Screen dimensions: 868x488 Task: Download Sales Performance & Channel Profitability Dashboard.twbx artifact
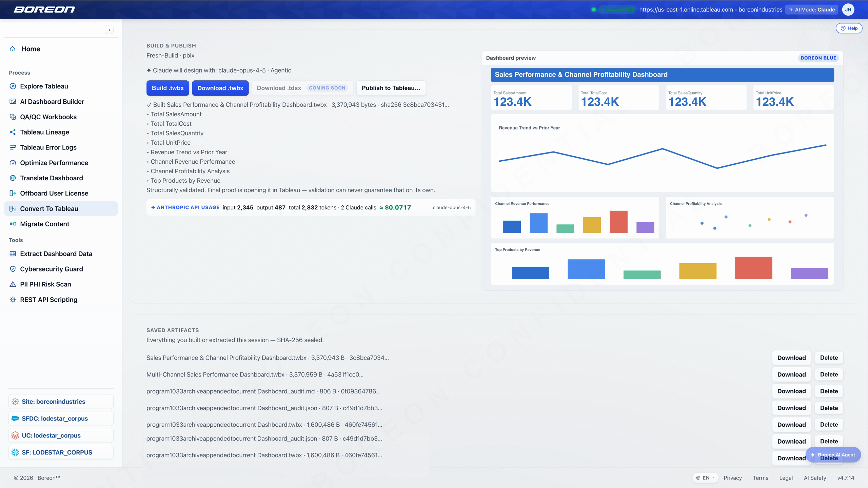tap(791, 358)
